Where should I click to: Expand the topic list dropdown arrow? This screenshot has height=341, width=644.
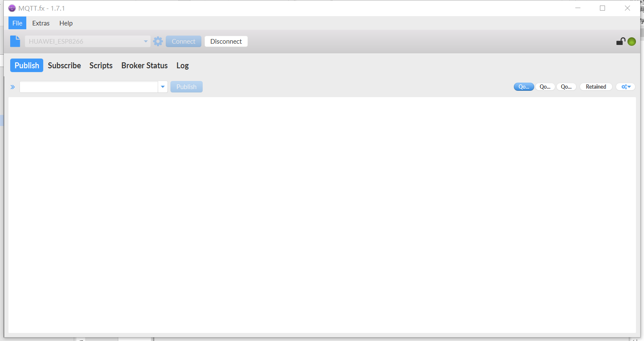163,87
